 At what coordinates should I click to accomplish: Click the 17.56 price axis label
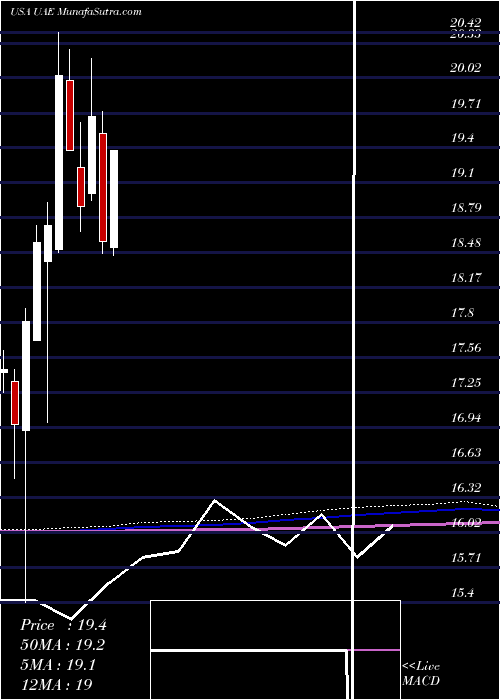coord(466,348)
